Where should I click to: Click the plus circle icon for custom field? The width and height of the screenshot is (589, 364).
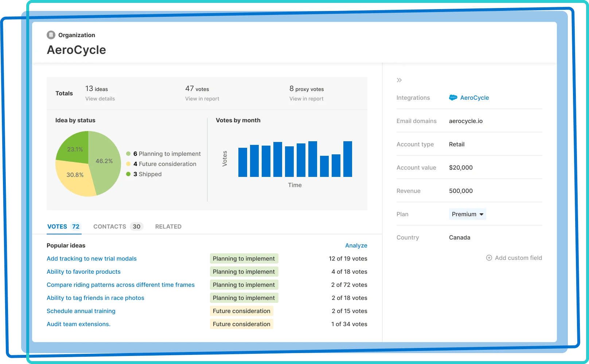click(x=489, y=258)
